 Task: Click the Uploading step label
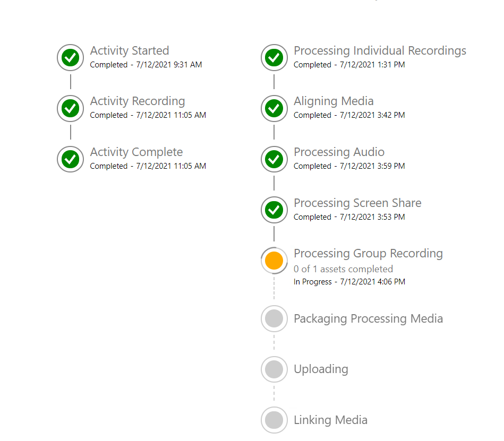(321, 369)
